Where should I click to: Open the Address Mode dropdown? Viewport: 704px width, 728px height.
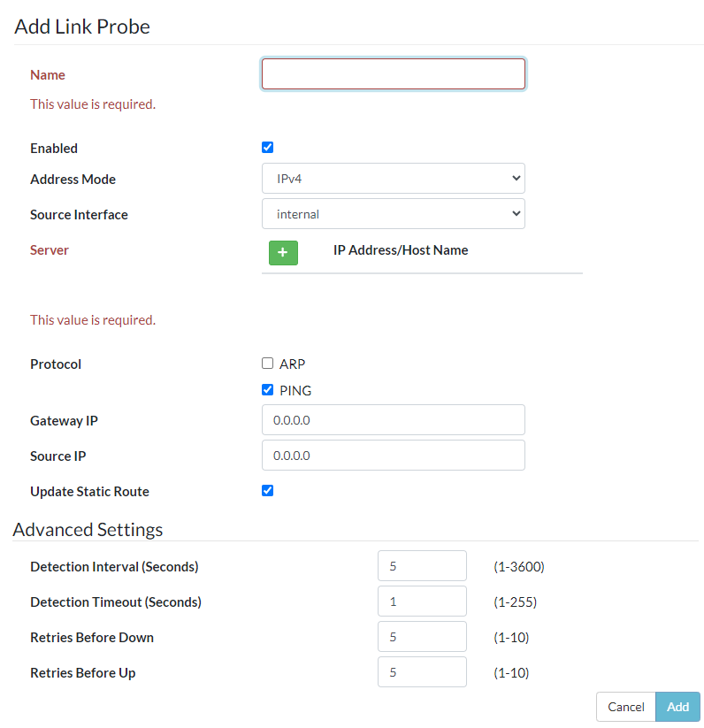tap(393, 179)
